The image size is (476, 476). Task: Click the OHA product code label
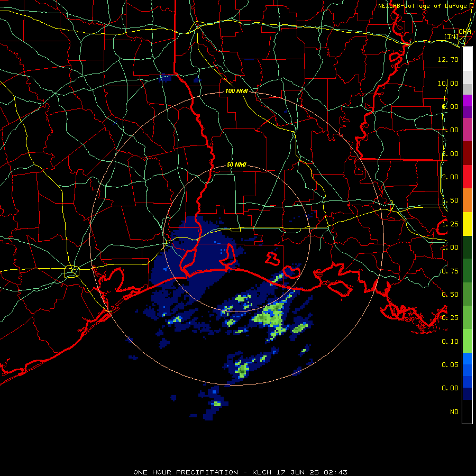click(x=465, y=32)
